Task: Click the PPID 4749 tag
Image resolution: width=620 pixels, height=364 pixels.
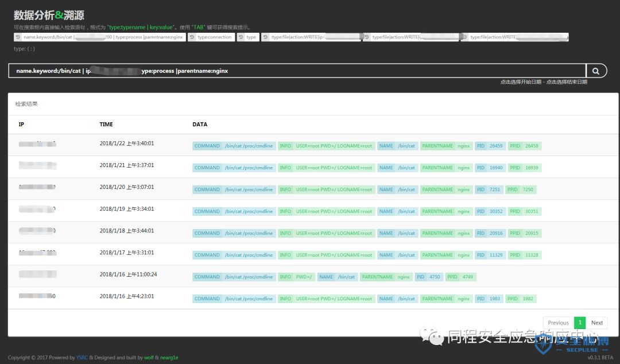Action: (x=460, y=277)
